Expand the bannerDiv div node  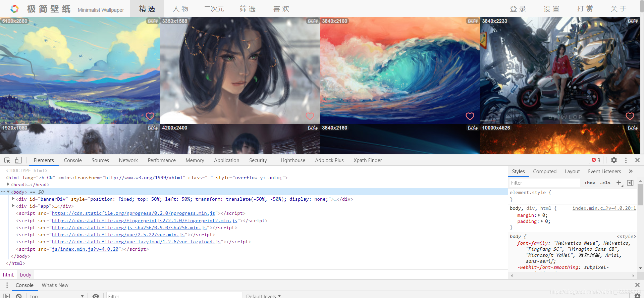click(13, 199)
